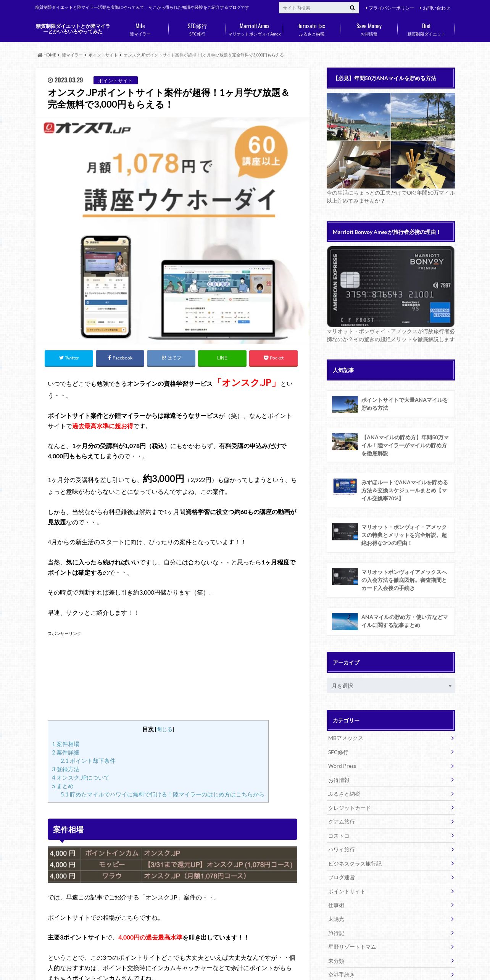This screenshot has height=980, width=490.
Task: Open the 未分類 category
Action: pos(391,961)
